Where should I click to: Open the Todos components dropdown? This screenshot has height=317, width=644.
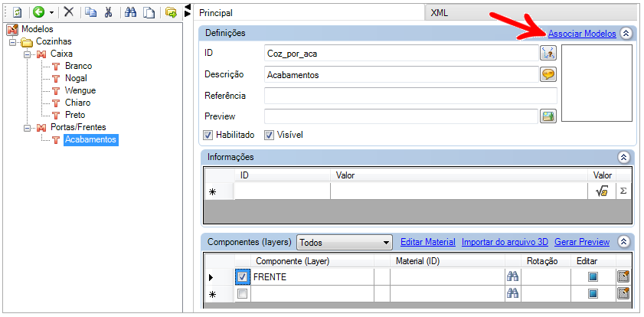(x=345, y=242)
